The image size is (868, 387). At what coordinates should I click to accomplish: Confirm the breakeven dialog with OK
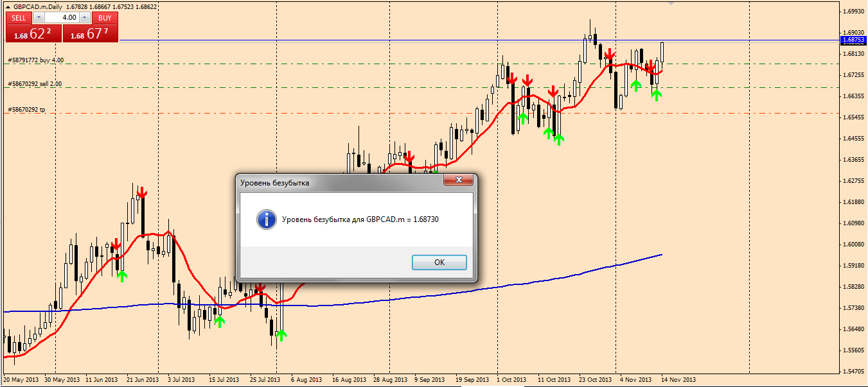[439, 262]
